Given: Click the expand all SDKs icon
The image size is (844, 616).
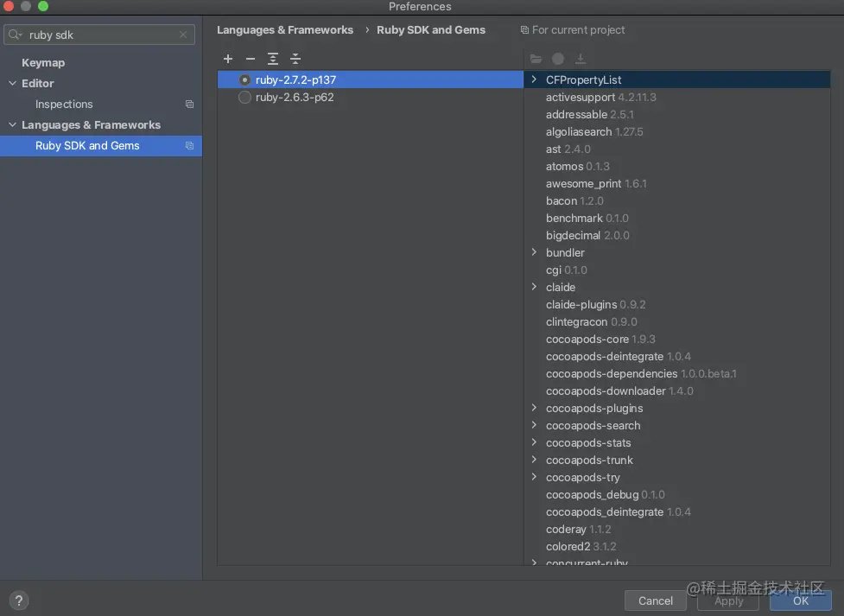Looking at the screenshot, I should coord(273,59).
